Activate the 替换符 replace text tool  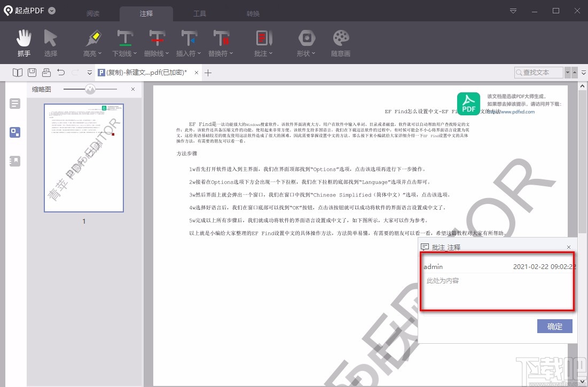click(x=221, y=43)
